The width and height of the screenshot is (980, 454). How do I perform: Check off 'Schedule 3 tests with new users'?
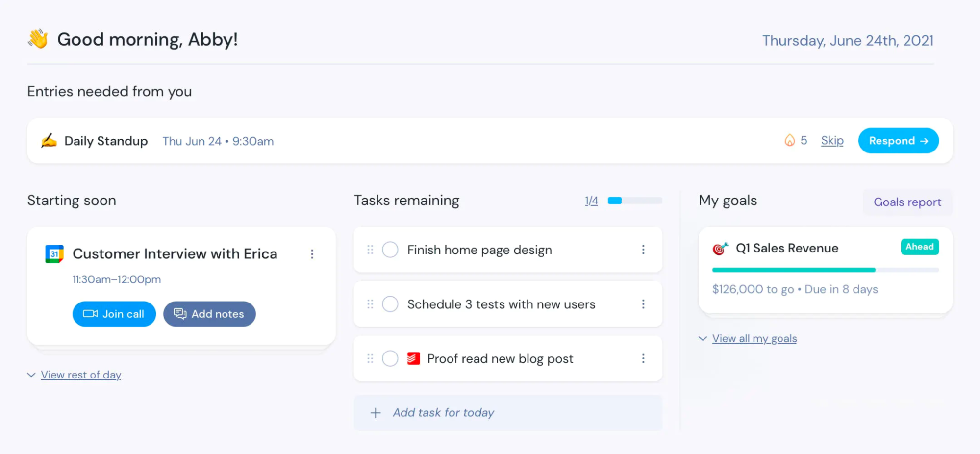pos(390,304)
